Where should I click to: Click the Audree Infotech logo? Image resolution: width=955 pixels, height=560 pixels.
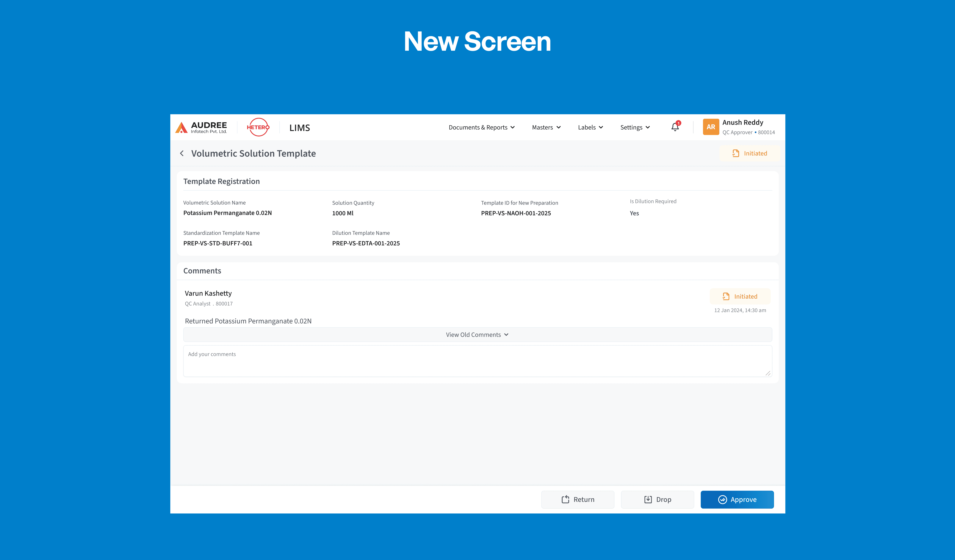(x=201, y=127)
